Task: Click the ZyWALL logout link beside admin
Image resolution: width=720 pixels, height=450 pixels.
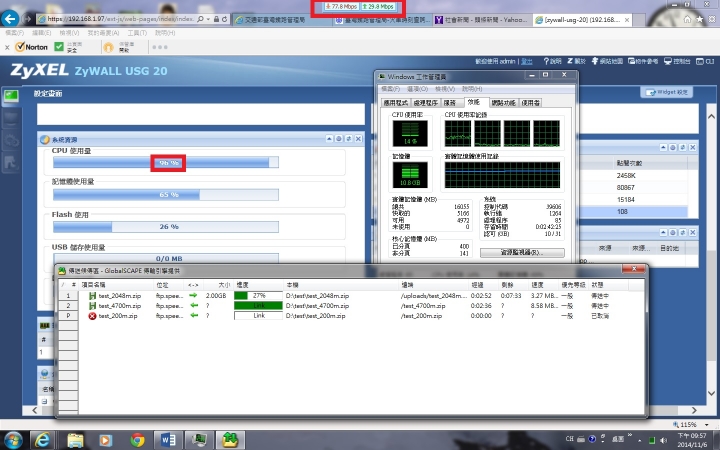Action: (x=527, y=61)
